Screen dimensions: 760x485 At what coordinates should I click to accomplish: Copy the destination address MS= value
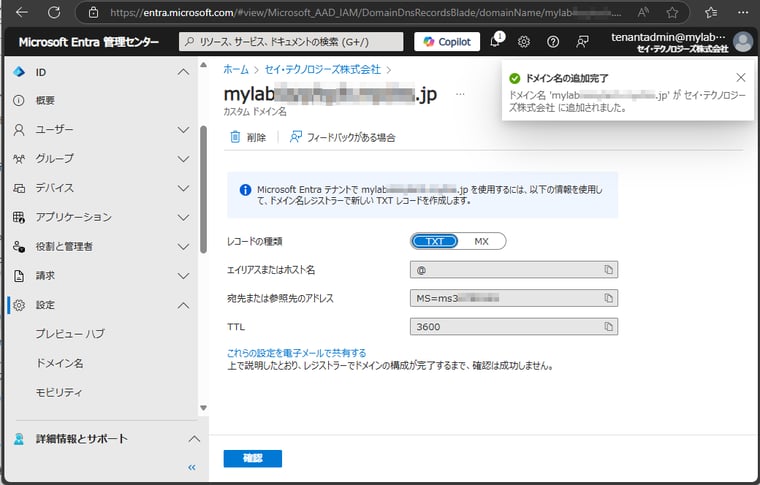[x=608, y=298]
